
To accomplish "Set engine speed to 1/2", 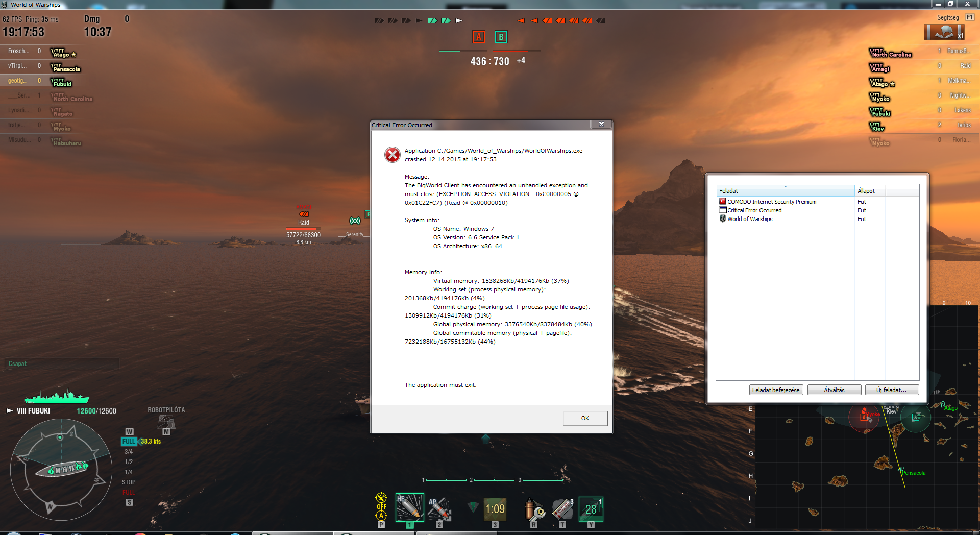I will point(129,462).
